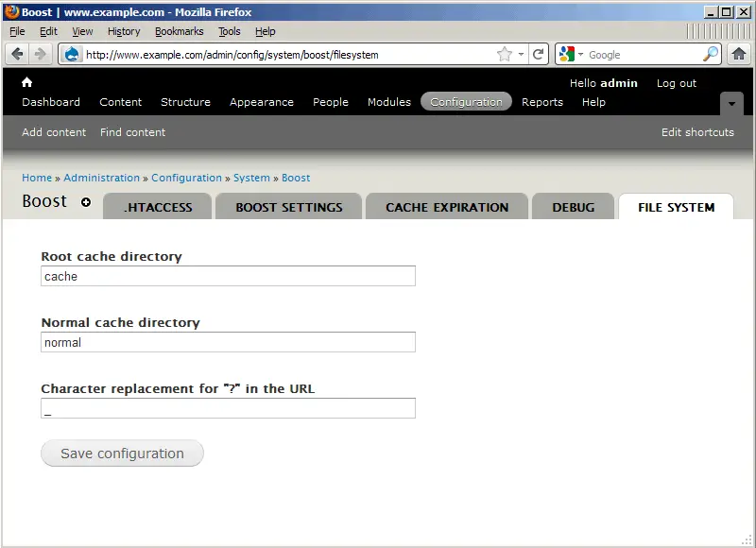Switch to the DEBUG tab
Viewport: 756px width, 548px height.
[574, 207]
